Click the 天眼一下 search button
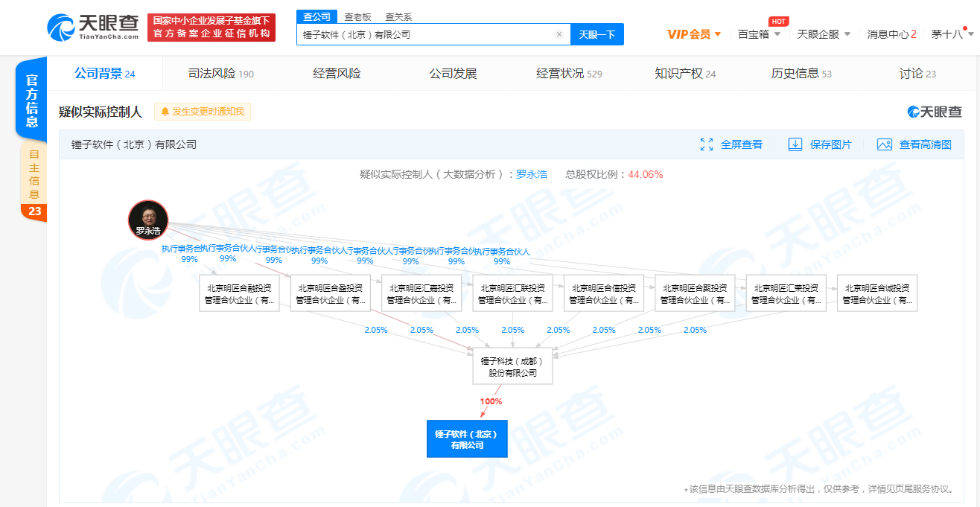 coord(597,34)
